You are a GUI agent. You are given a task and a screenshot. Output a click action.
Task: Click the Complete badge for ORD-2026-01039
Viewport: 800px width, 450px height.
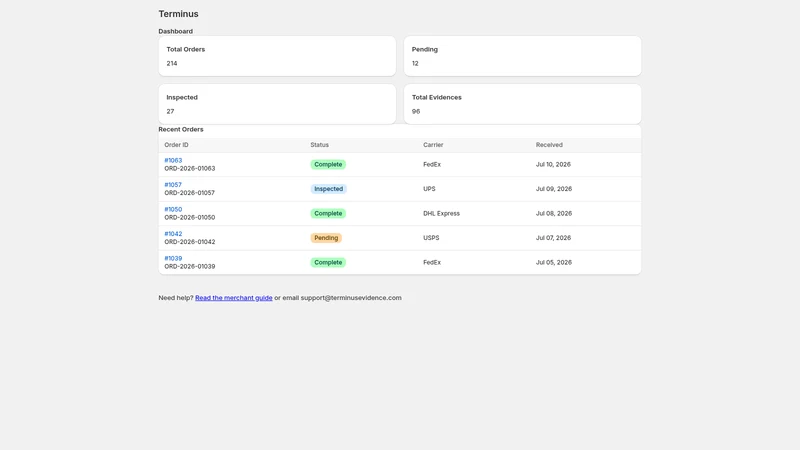328,262
